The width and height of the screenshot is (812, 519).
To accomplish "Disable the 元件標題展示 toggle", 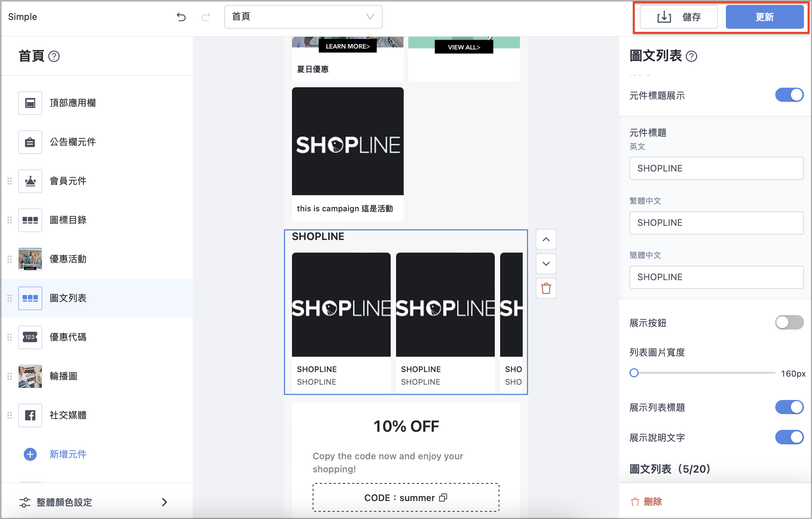I will pyautogui.click(x=789, y=95).
